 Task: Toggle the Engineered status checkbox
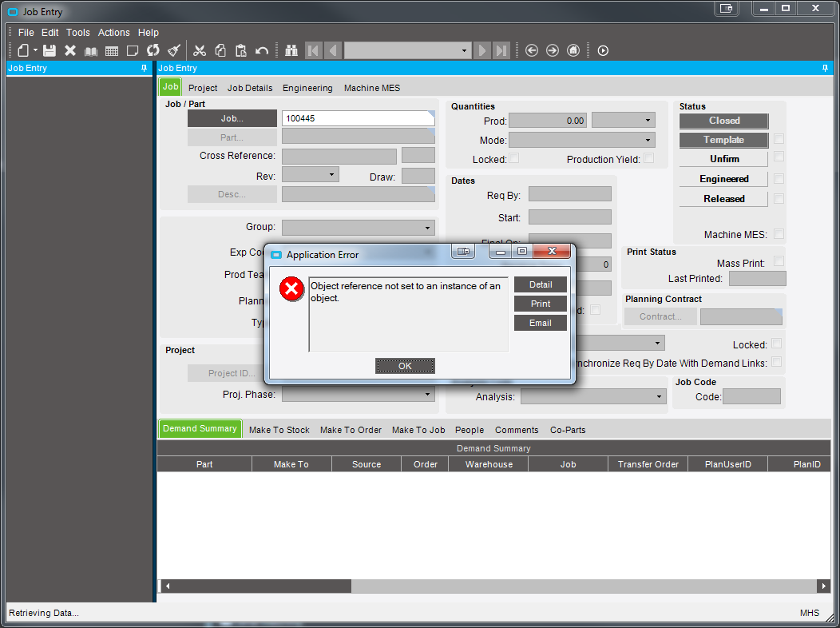point(779,178)
